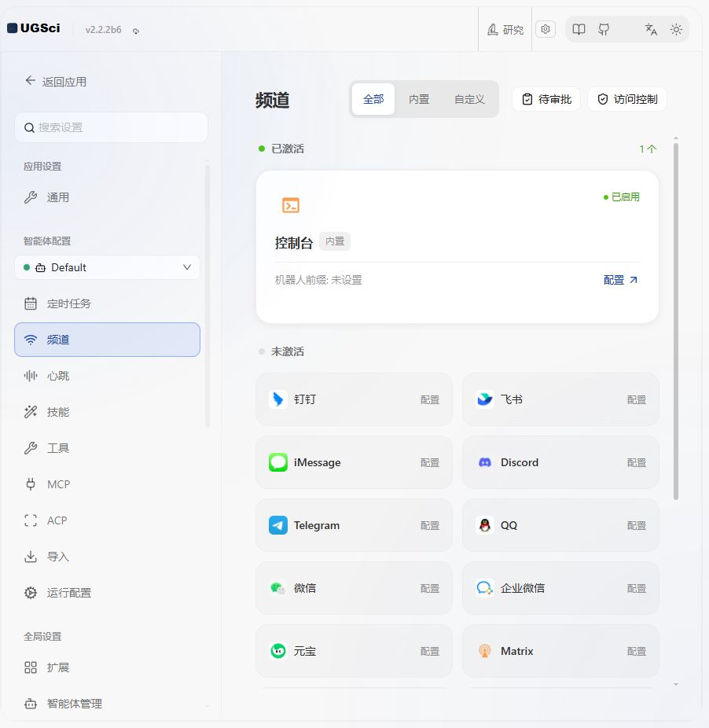709x728 pixels.
Task: Collapse the 已激活 section via 1个 arrow
Action: (648, 149)
